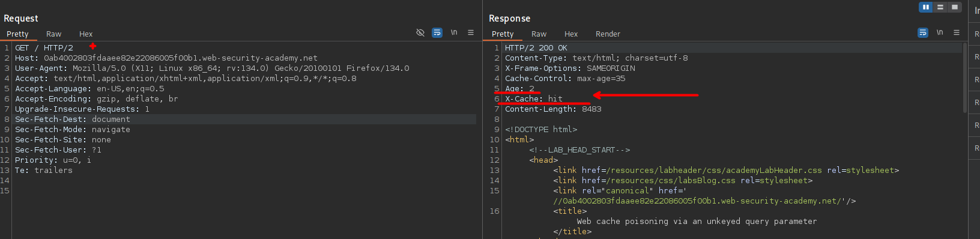This screenshot has height=239, width=980.
Task: Click the 'Age: 2' response header
Action: pos(519,89)
